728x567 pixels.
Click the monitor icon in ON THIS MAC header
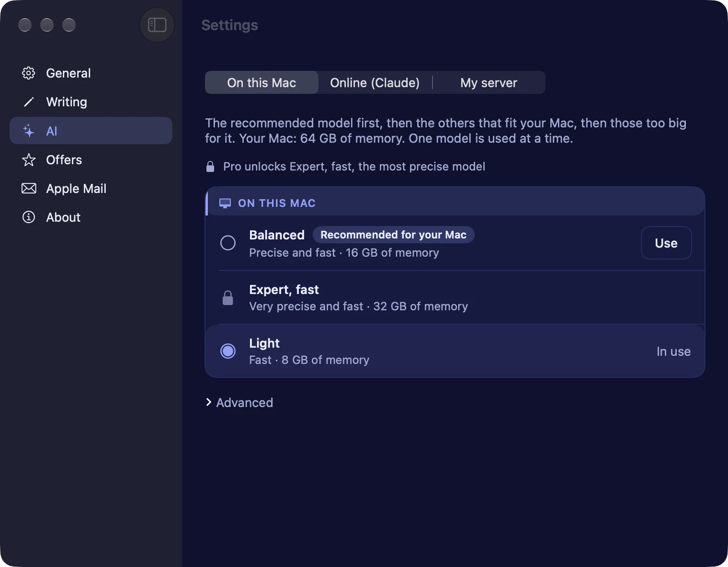click(225, 203)
